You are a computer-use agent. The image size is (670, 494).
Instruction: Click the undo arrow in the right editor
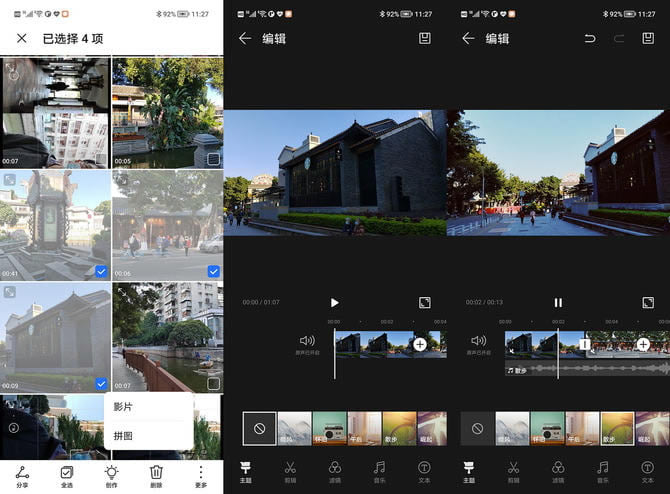(x=590, y=38)
